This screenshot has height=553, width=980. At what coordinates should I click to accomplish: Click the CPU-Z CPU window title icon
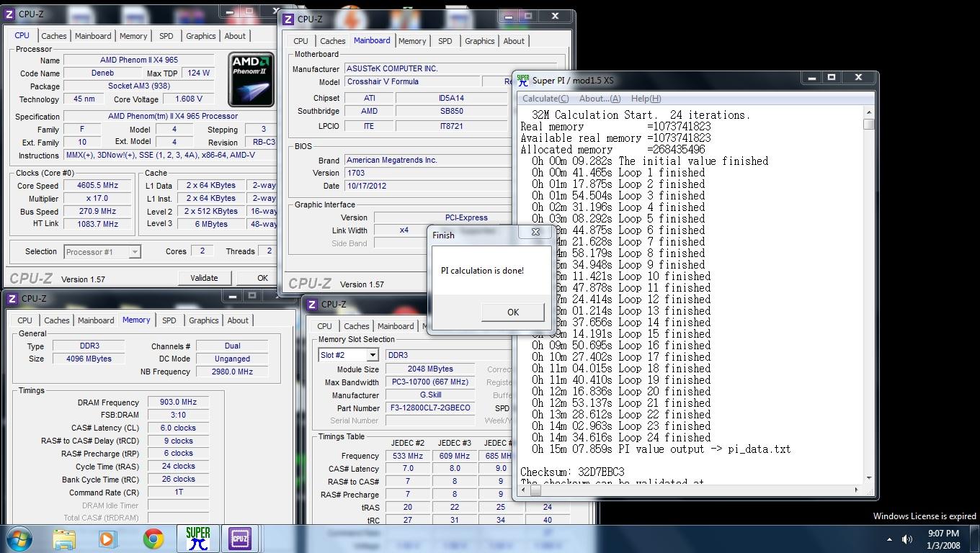tap(10, 14)
